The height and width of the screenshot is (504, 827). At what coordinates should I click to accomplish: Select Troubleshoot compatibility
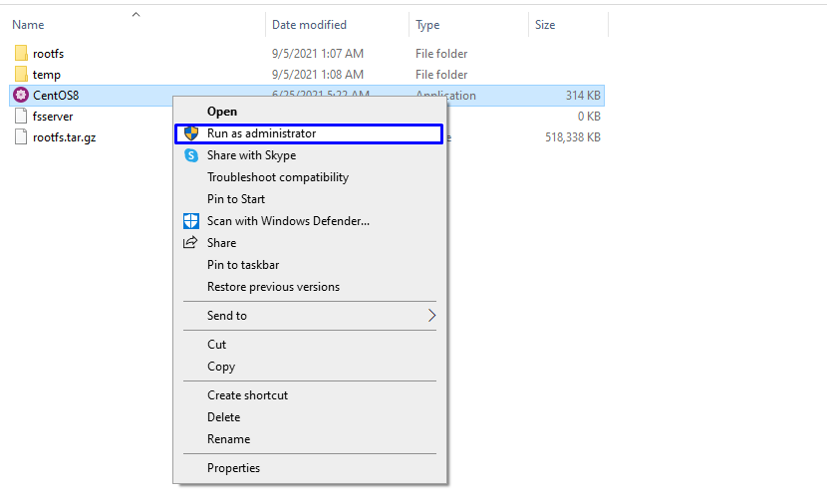point(278,177)
